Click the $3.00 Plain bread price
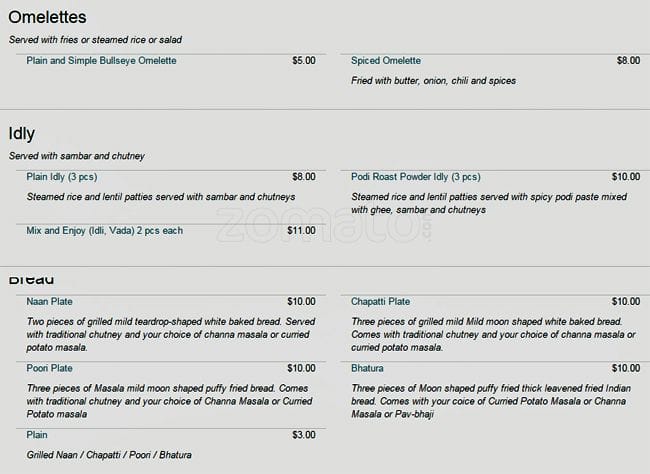Image resolution: width=650 pixels, height=474 pixels. pos(303,435)
